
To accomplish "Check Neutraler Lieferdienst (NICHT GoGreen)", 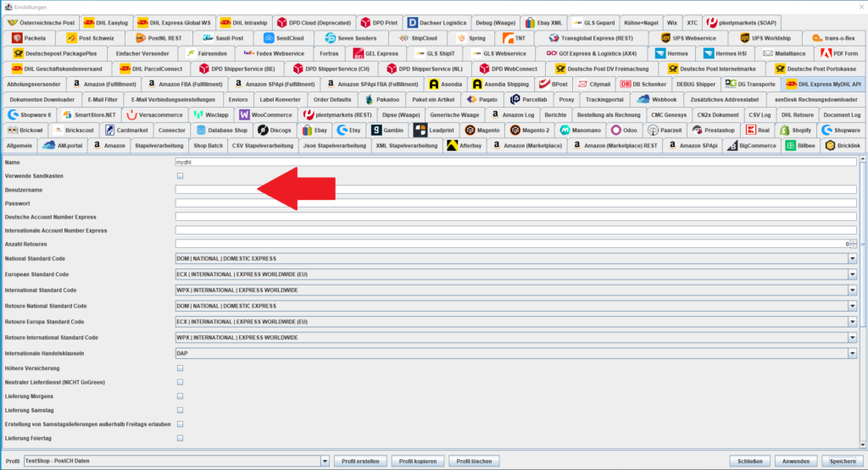I will (180, 382).
